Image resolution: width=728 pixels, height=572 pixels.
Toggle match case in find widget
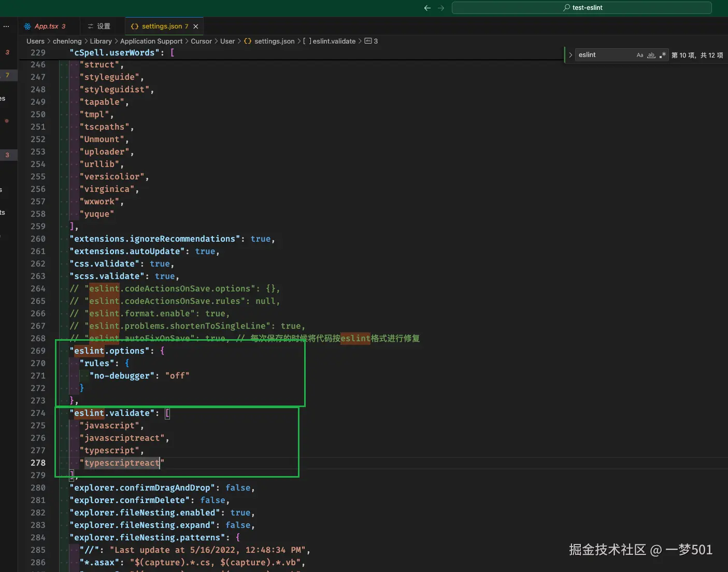coord(640,55)
